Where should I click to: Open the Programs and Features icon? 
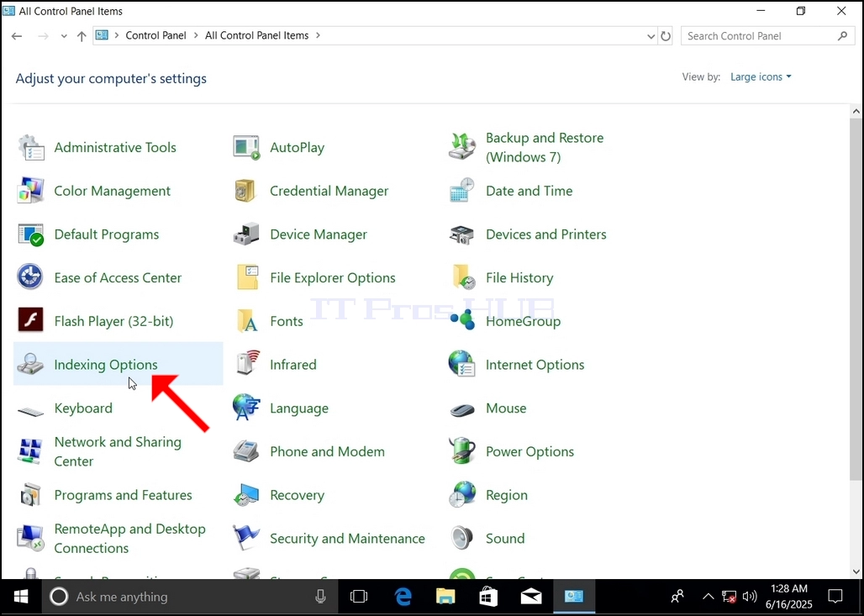pos(31,495)
